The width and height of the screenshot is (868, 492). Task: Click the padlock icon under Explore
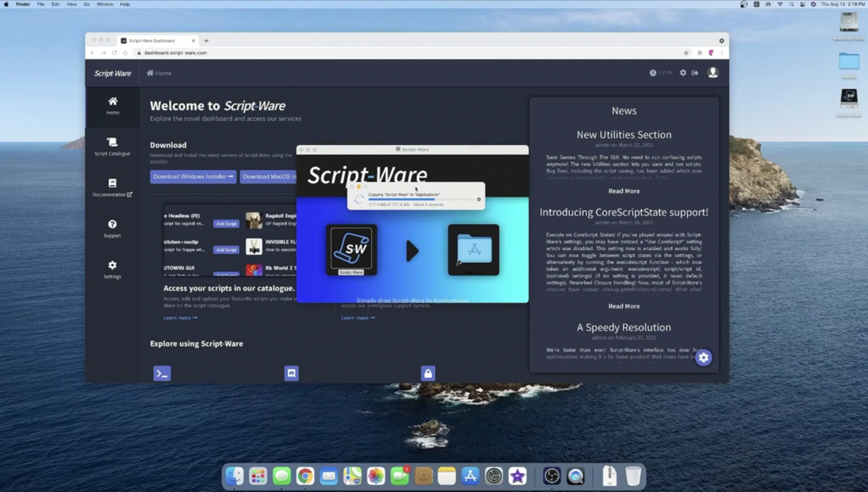click(428, 373)
